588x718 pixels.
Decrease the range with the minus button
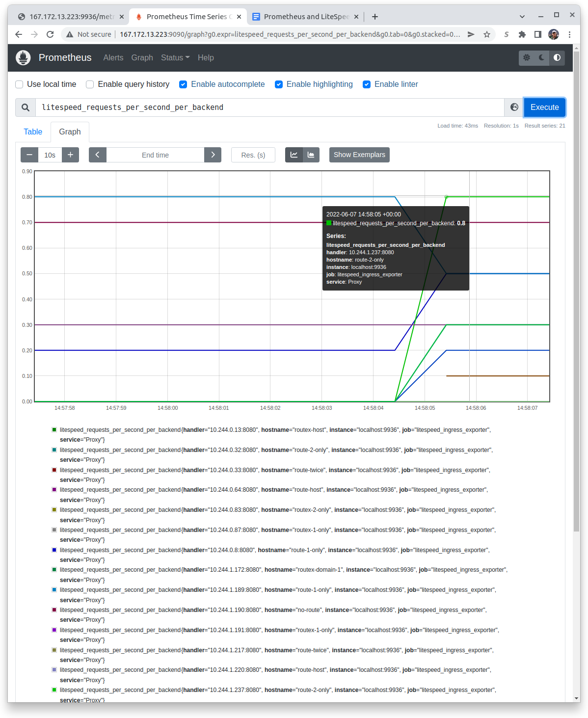point(29,155)
